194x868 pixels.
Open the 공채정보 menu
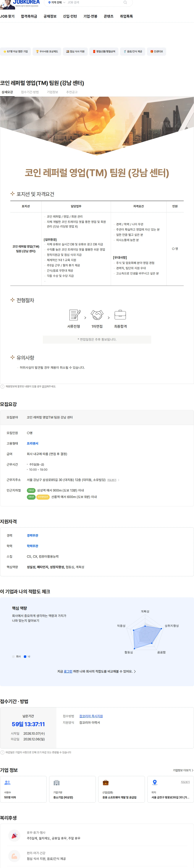[50, 16]
